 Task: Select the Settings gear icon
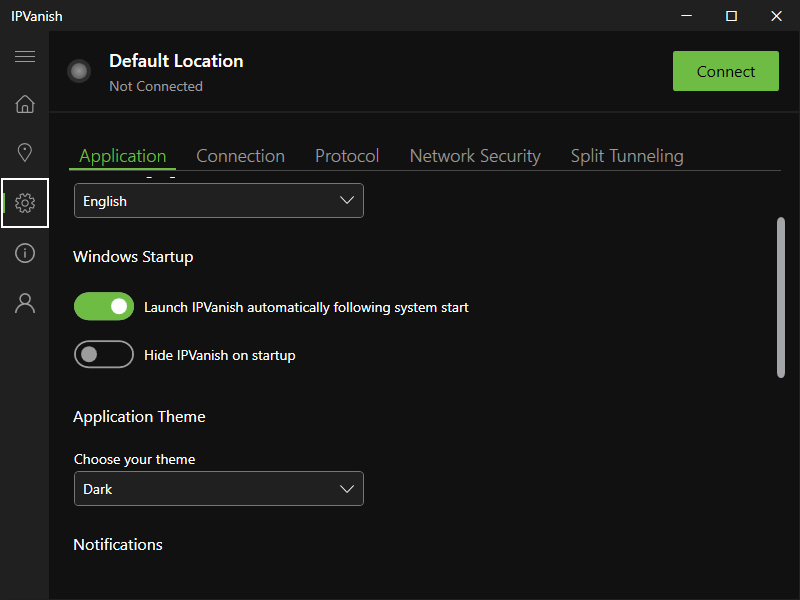(24, 203)
